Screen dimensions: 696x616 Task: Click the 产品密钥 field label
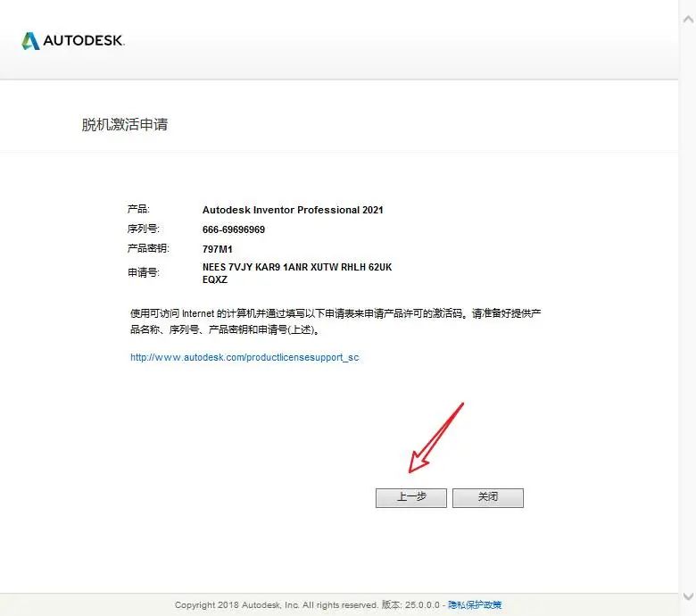click(x=148, y=248)
